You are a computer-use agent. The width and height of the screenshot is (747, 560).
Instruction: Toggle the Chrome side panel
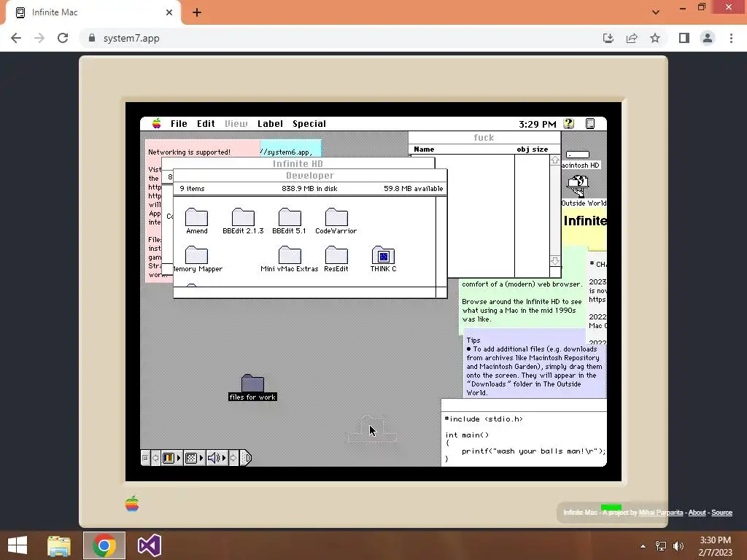point(684,38)
